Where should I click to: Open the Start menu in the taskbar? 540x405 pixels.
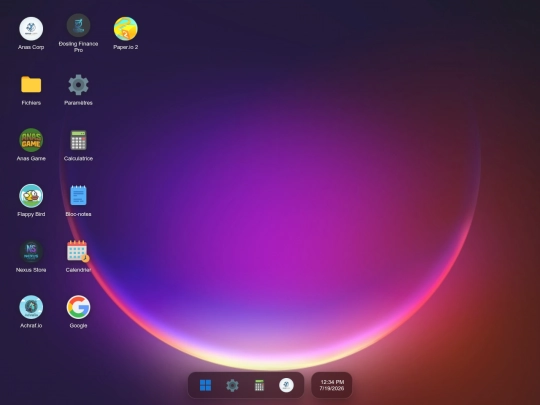(206, 385)
